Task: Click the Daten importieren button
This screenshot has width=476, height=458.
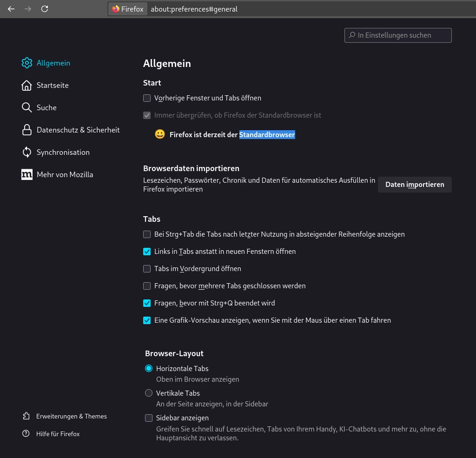Action: (x=415, y=185)
